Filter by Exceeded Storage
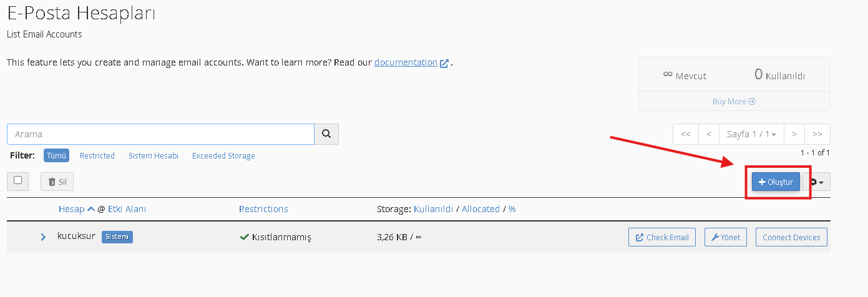The image size is (868, 297). point(223,155)
